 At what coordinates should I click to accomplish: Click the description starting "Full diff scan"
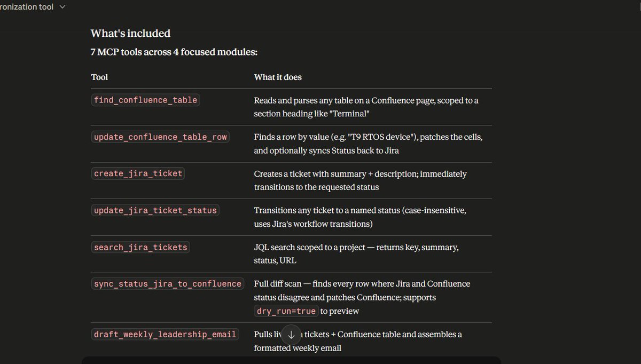pos(362,297)
